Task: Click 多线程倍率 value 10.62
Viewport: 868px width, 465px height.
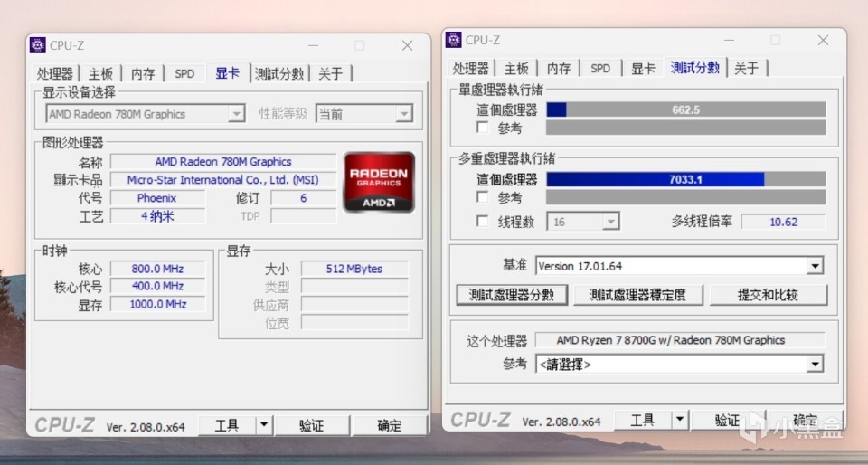Action: [x=783, y=222]
